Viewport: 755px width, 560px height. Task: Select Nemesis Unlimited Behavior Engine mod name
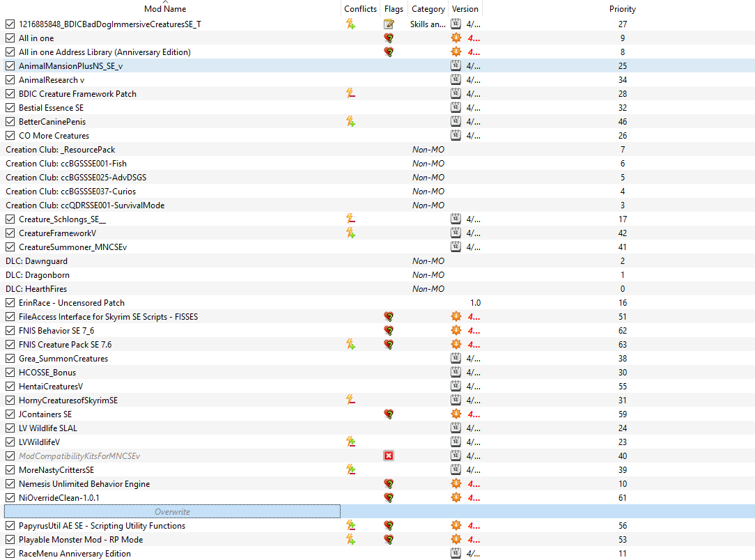point(84,484)
